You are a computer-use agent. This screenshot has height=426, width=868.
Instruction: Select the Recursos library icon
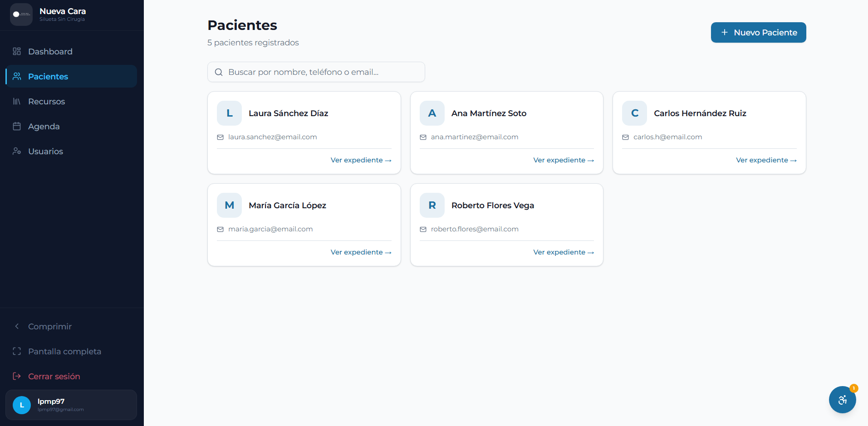17,101
